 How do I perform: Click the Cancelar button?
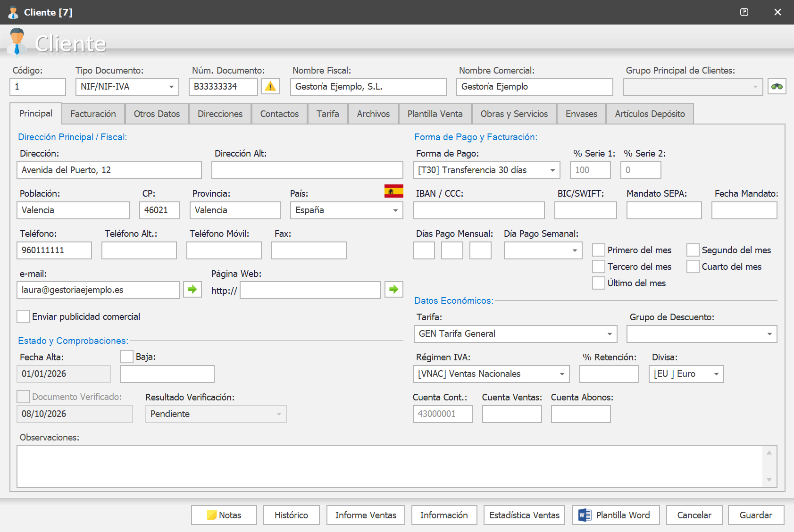pyautogui.click(x=694, y=515)
